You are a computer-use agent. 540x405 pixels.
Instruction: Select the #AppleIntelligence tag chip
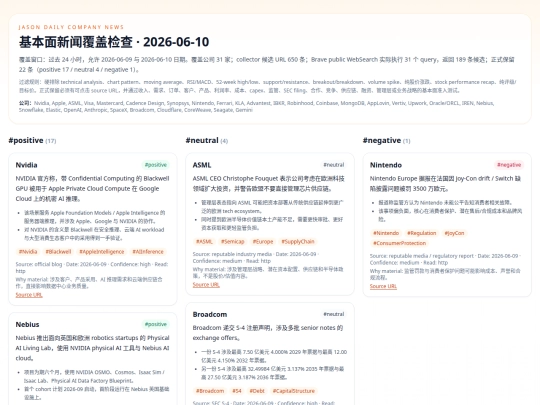102,252
